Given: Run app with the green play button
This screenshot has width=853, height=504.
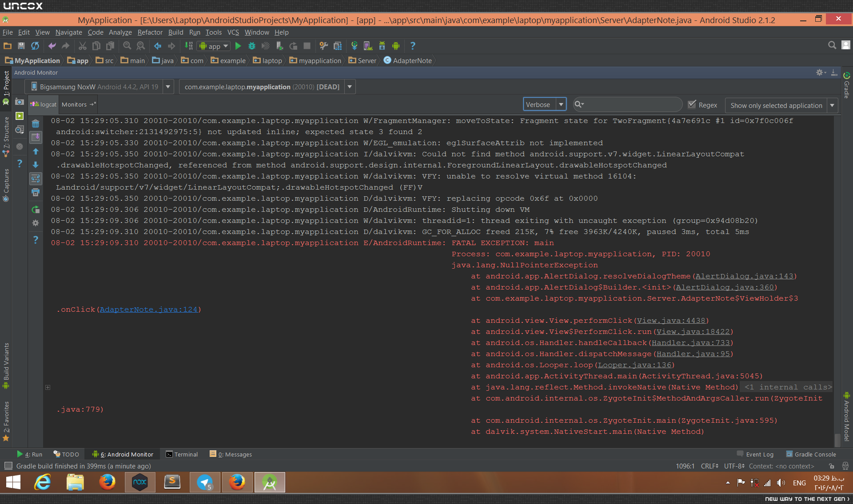Looking at the screenshot, I should (x=238, y=46).
